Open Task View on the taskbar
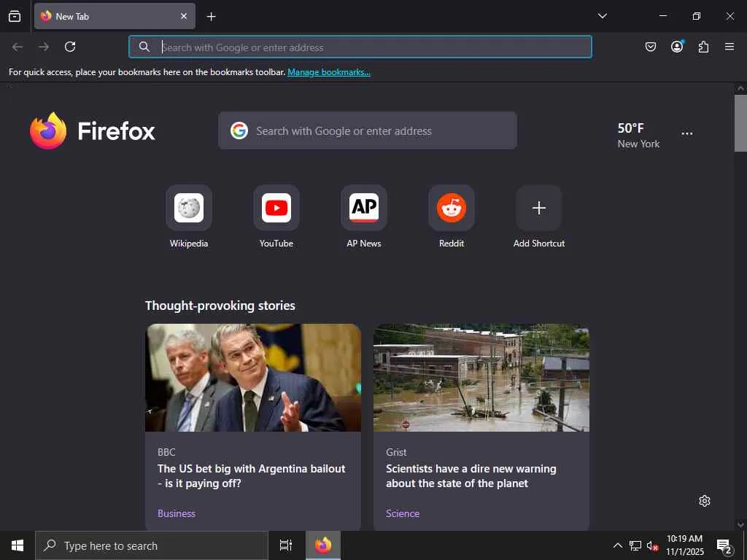The width and height of the screenshot is (747, 560). click(x=286, y=545)
